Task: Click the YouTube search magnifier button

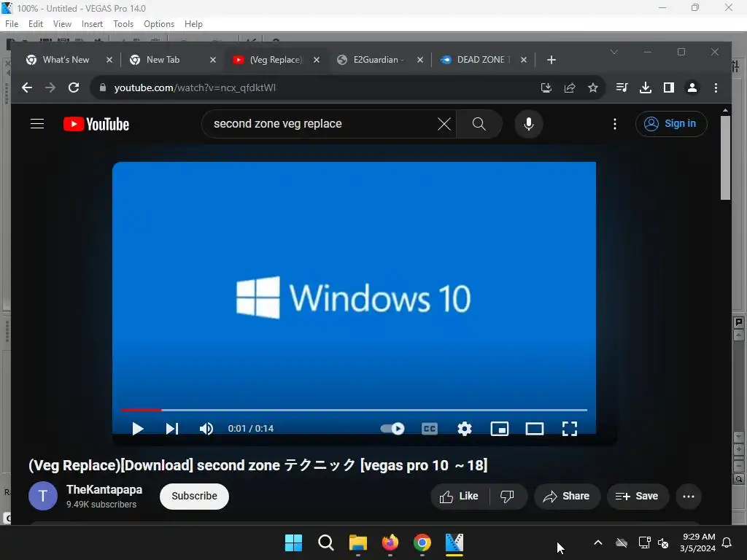Action: coord(479,124)
